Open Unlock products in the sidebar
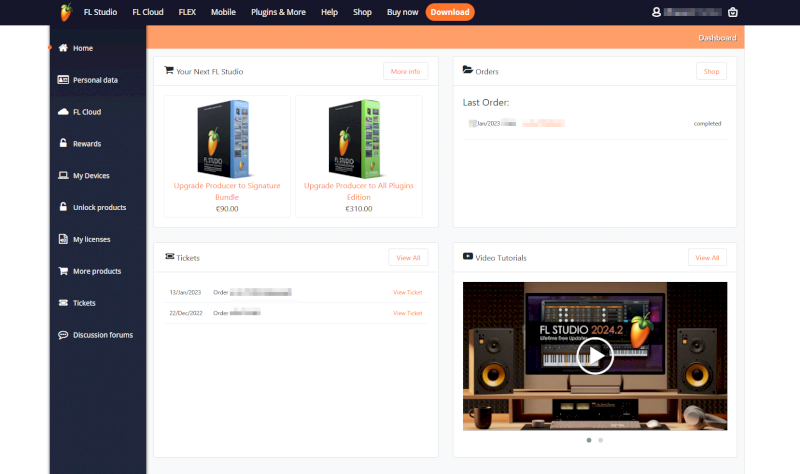This screenshot has height=474, width=800. (x=99, y=207)
